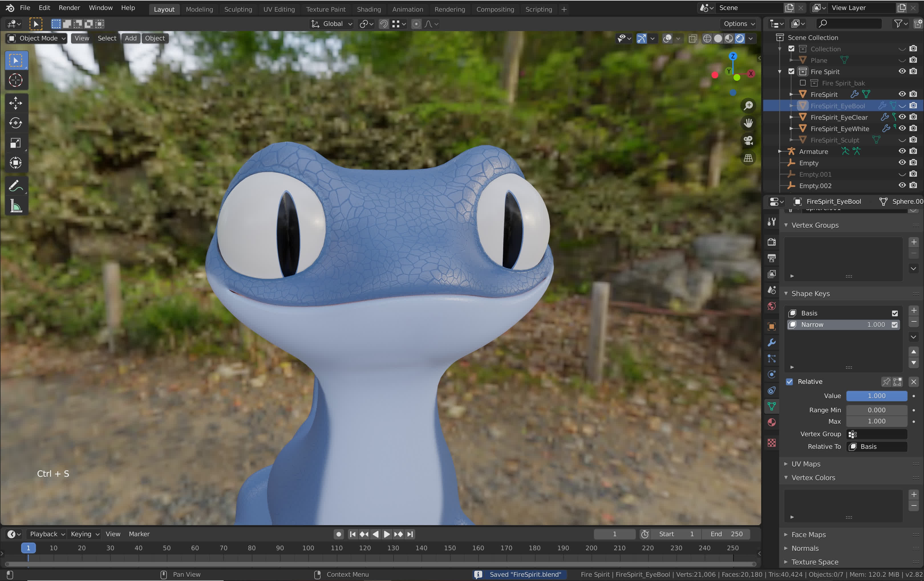Toggle camera view in viewport
924x581 pixels.
[x=748, y=140]
